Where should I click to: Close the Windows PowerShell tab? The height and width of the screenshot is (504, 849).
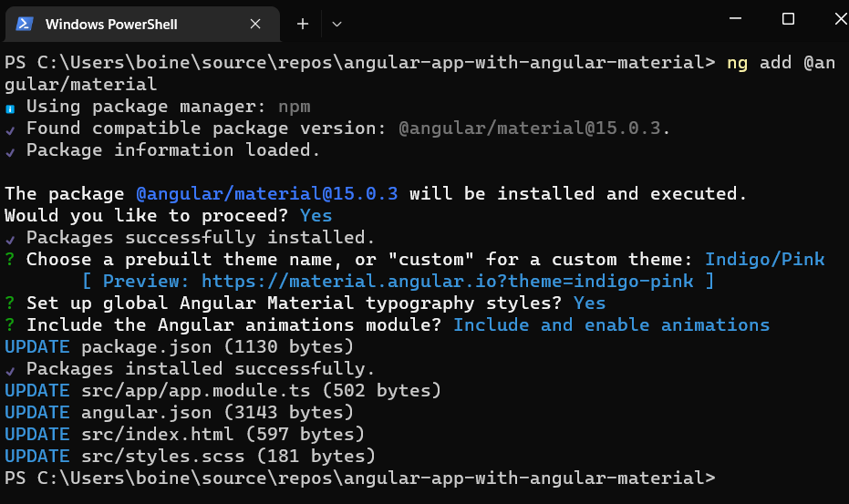tap(255, 24)
